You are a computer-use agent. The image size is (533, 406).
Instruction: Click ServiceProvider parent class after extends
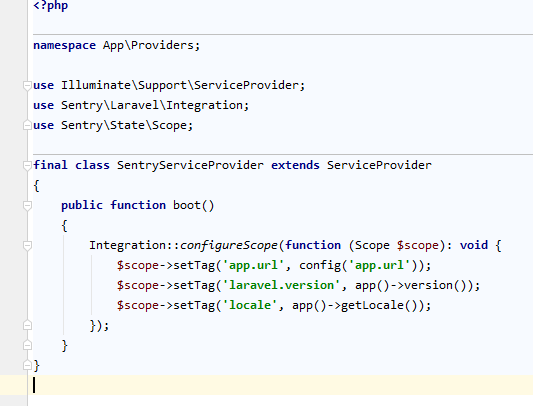pos(379,165)
